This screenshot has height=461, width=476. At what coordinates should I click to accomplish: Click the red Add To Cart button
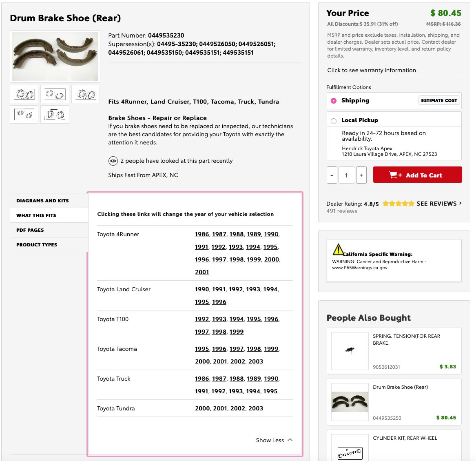417,175
